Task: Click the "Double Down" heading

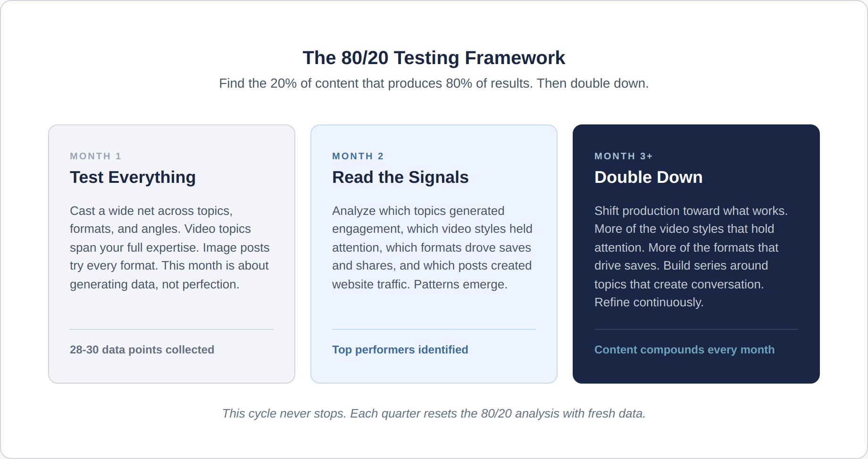Action: (648, 177)
